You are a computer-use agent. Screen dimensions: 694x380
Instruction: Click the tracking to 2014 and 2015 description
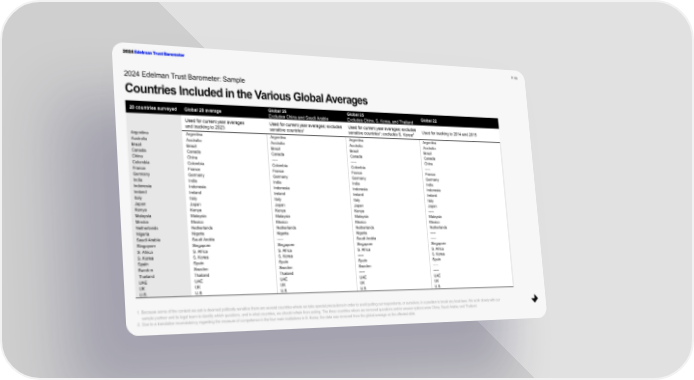449,134
